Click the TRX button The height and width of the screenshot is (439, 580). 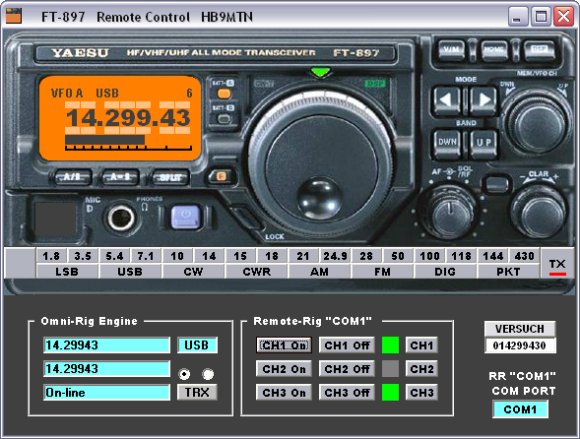pos(197,392)
